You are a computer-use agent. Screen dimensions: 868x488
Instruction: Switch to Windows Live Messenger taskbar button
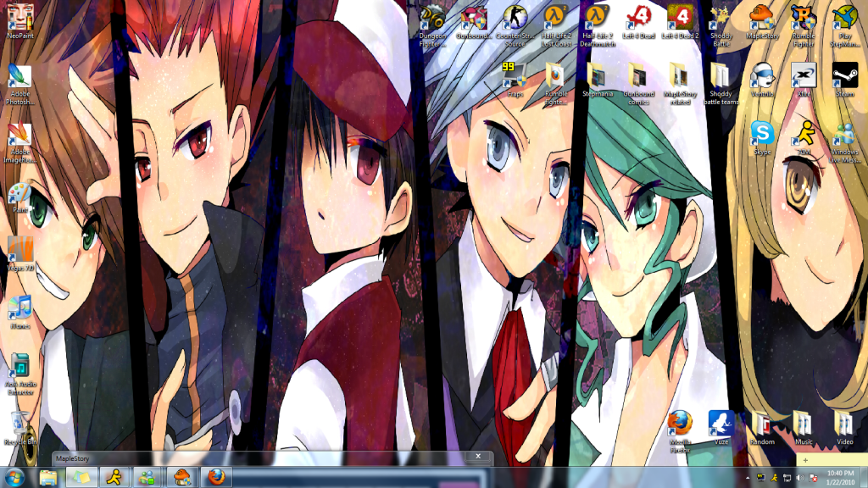pyautogui.click(x=147, y=478)
